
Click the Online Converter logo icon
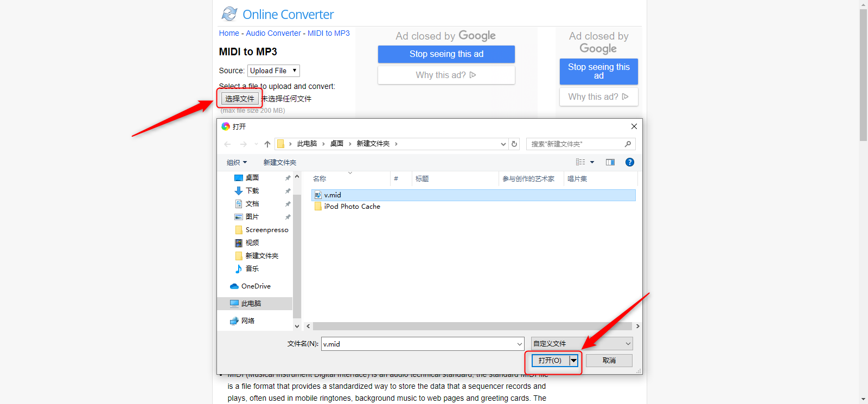[229, 14]
